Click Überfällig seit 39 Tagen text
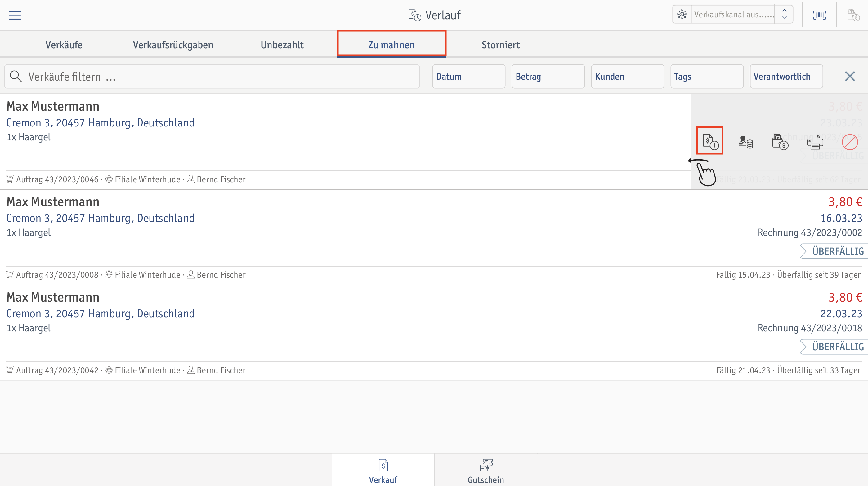 point(819,275)
